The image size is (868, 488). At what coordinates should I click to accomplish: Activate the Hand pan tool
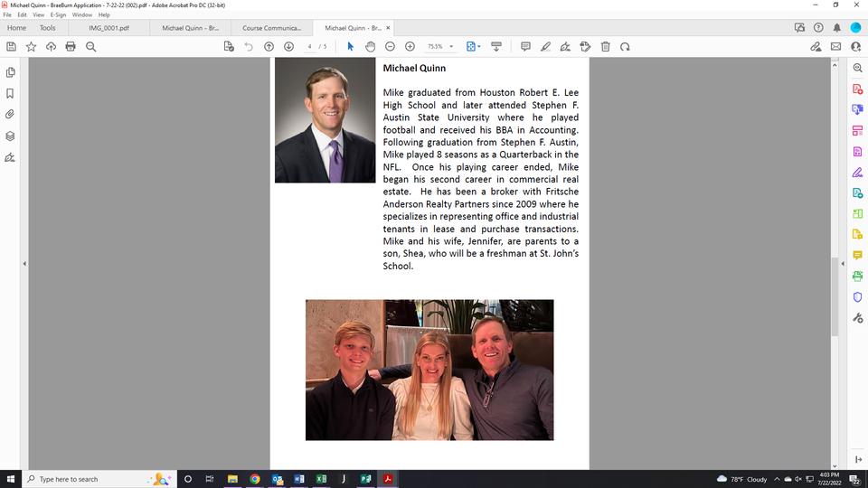click(x=371, y=47)
